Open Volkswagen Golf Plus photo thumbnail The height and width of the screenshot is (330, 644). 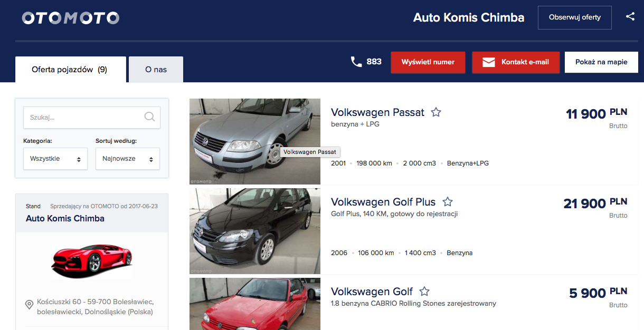click(x=255, y=231)
